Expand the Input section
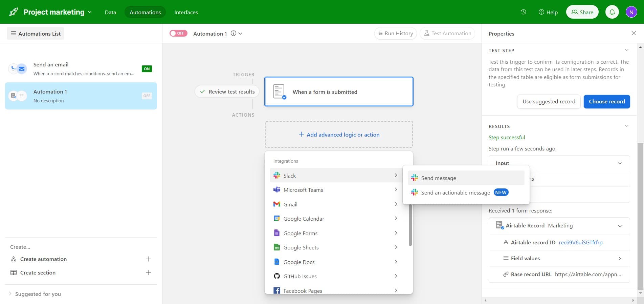The width and height of the screenshot is (644, 304). 620,163
